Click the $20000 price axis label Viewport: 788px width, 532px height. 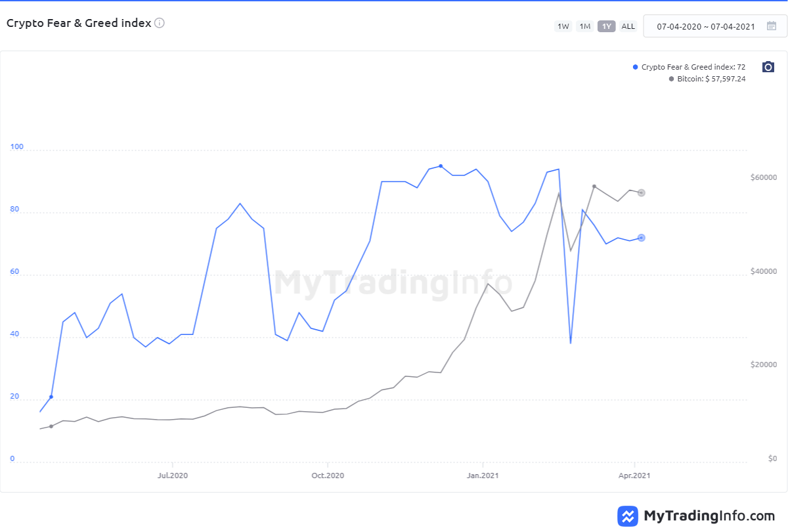764,365
